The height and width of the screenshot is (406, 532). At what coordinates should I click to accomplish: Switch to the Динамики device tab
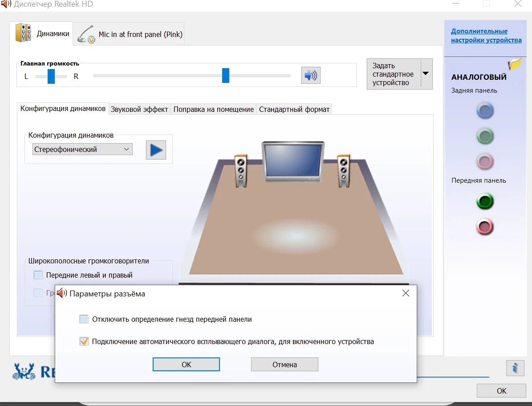(41, 33)
